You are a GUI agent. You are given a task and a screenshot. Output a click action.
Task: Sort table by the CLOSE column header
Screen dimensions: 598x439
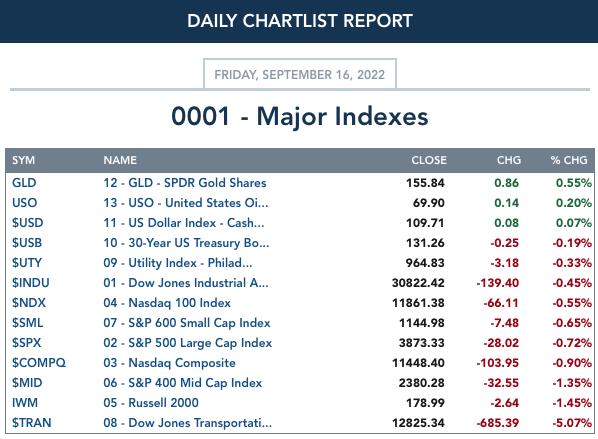(x=429, y=160)
